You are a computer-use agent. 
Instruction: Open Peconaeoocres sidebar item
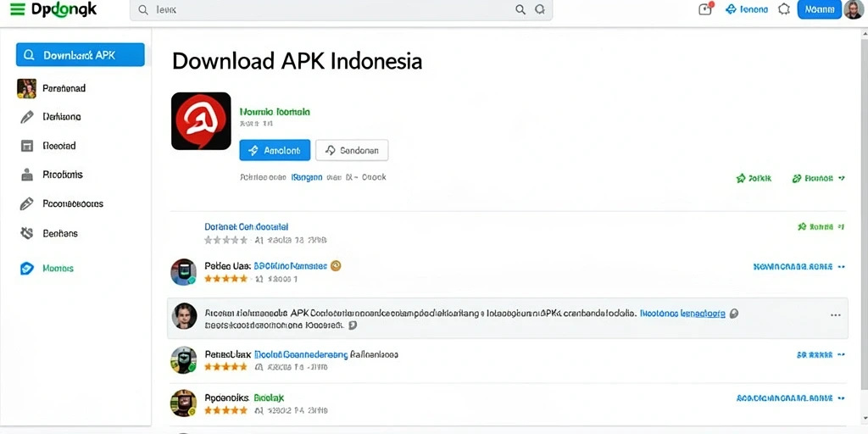click(73, 203)
